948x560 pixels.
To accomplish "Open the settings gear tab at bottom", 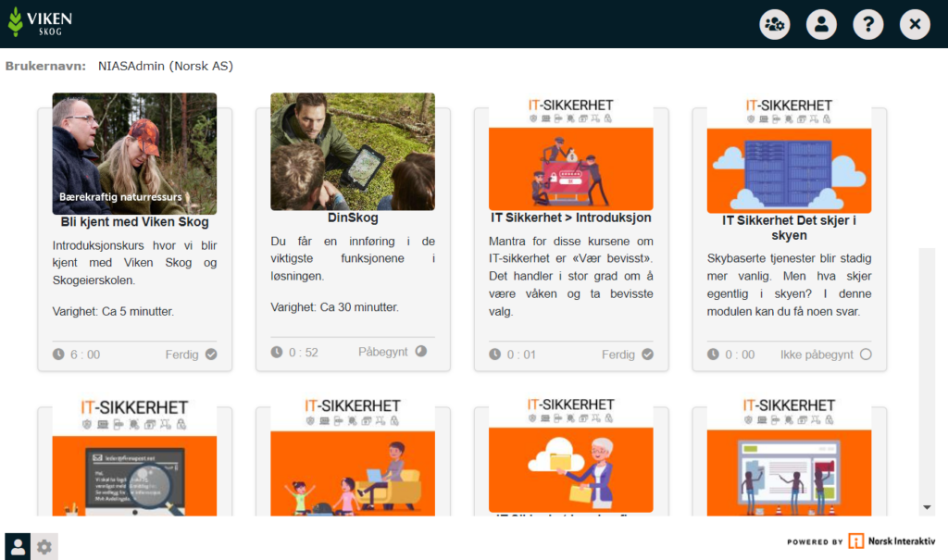I will click(44, 547).
